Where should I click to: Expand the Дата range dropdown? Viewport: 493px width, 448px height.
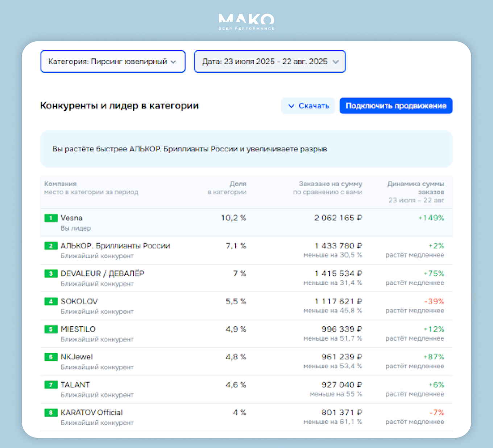[270, 62]
